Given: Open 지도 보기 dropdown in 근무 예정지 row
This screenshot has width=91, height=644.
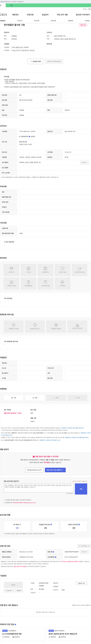Looking at the screenshot, I should click(85, 162).
